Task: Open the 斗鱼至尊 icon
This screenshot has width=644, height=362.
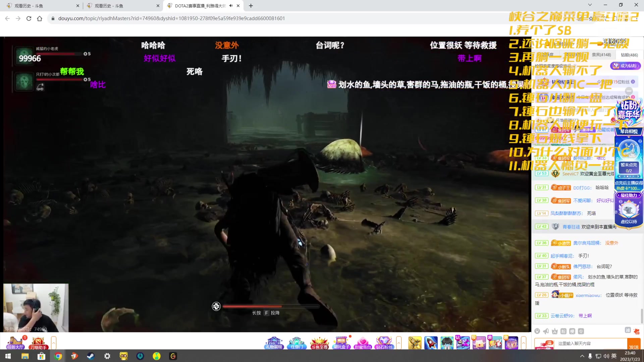Action: tap(319, 343)
